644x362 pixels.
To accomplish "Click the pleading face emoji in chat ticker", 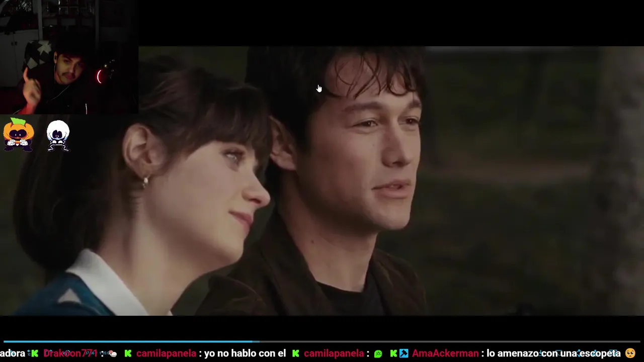I will (x=630, y=353).
